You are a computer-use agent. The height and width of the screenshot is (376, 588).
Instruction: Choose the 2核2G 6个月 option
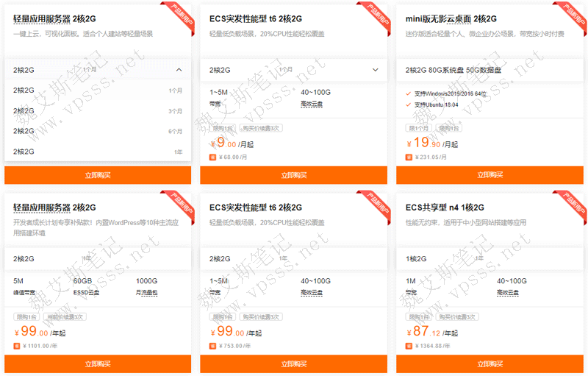click(98, 131)
